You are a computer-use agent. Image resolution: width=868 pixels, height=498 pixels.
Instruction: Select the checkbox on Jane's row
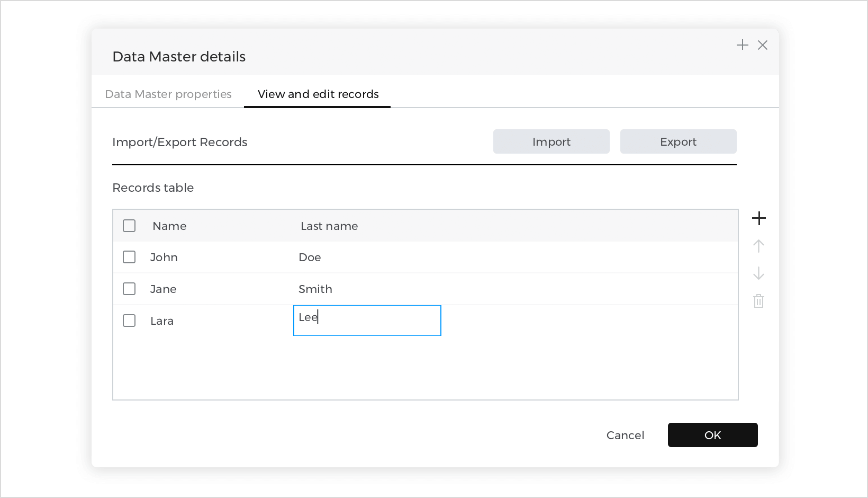click(129, 289)
